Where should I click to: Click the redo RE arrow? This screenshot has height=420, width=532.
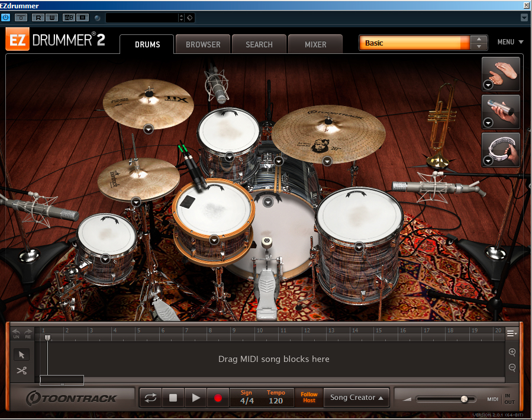tap(28, 334)
